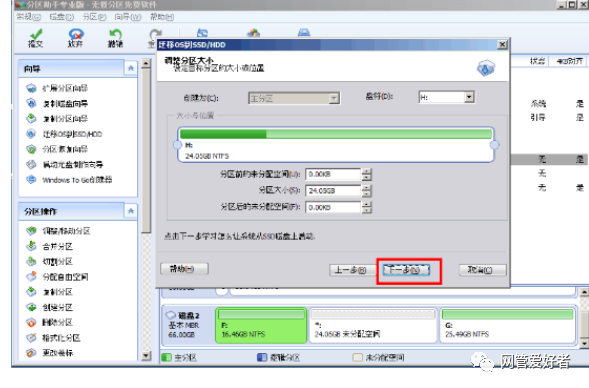589x388 pixels.
Task: Open the 磁盘 menu
Action: pos(62,17)
